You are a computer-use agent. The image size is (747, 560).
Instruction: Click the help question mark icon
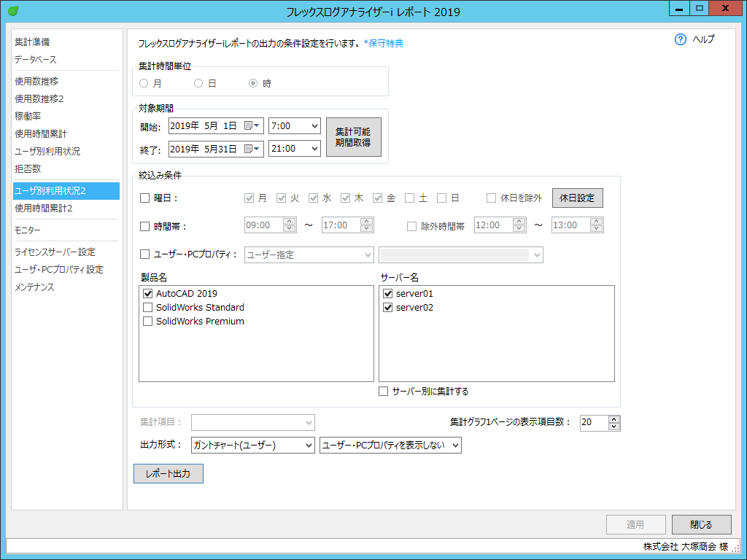pos(681,39)
